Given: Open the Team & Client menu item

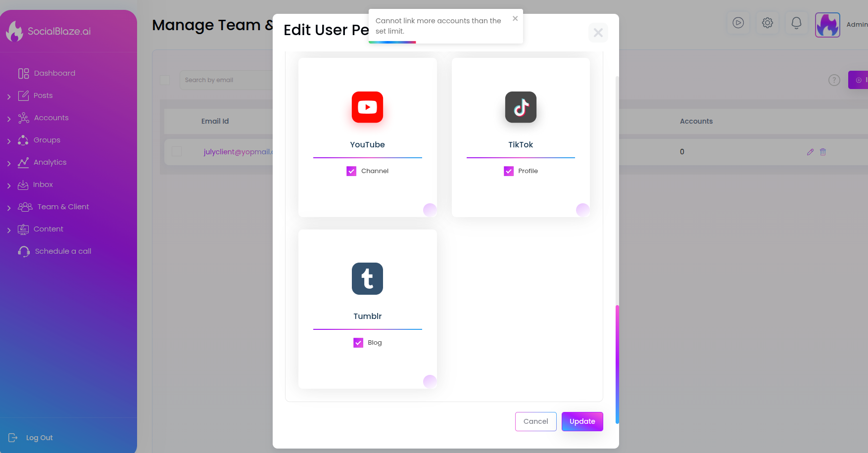Looking at the screenshot, I should (x=63, y=207).
